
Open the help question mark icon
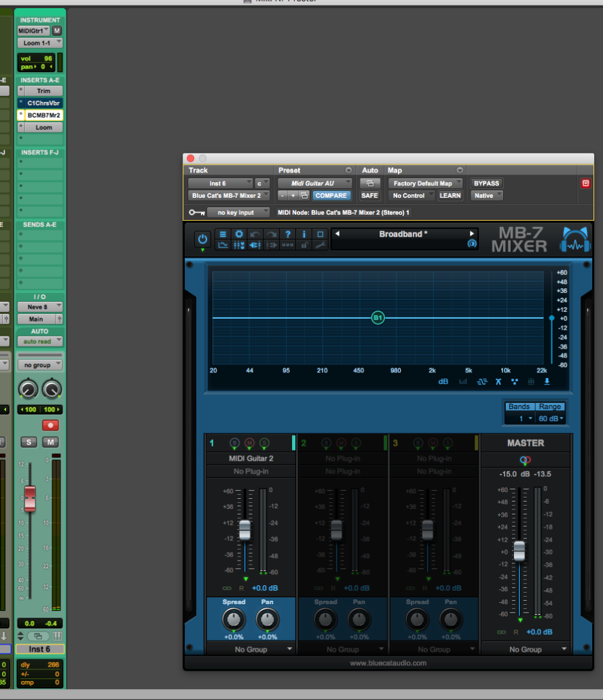coord(288,234)
